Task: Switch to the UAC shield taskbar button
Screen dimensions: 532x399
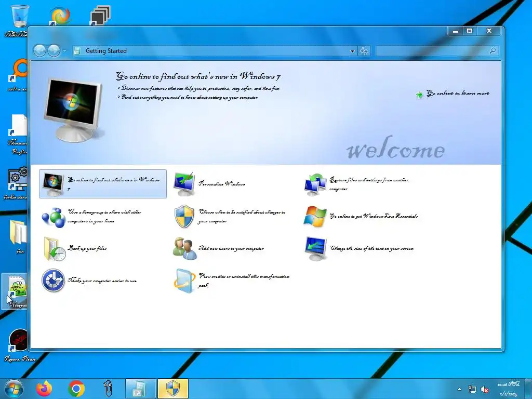Action: 172,389
